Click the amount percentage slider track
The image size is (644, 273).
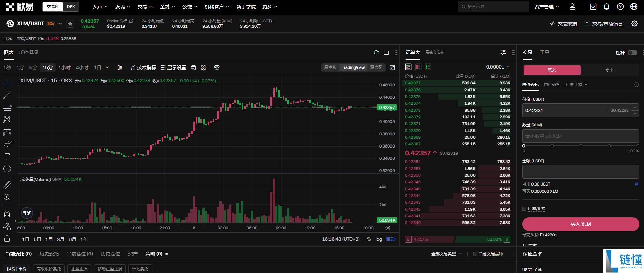click(x=581, y=146)
